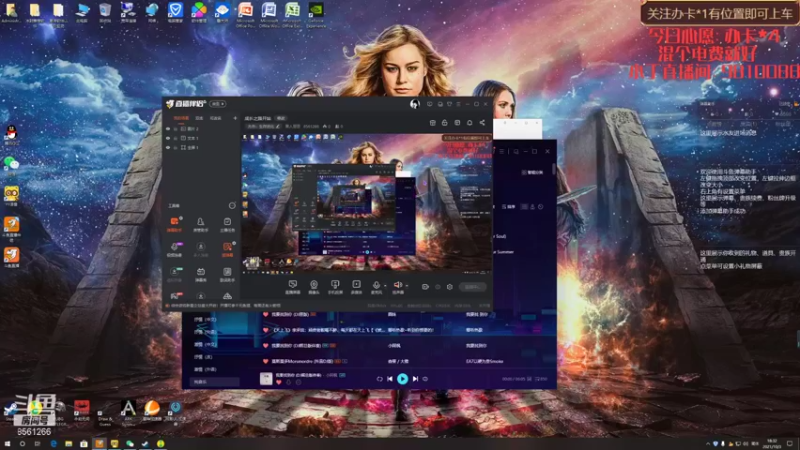Open Microsoft Store from the taskbar

(84, 444)
